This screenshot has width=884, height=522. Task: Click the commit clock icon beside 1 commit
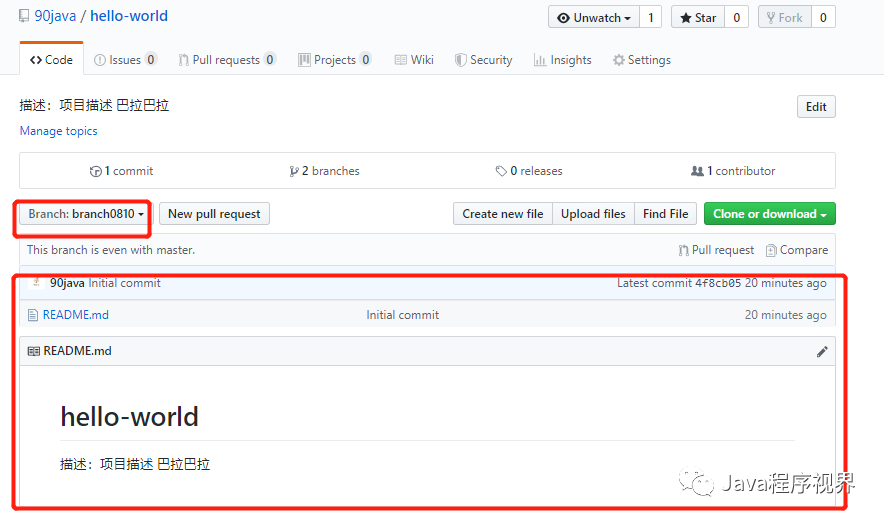tap(95, 171)
